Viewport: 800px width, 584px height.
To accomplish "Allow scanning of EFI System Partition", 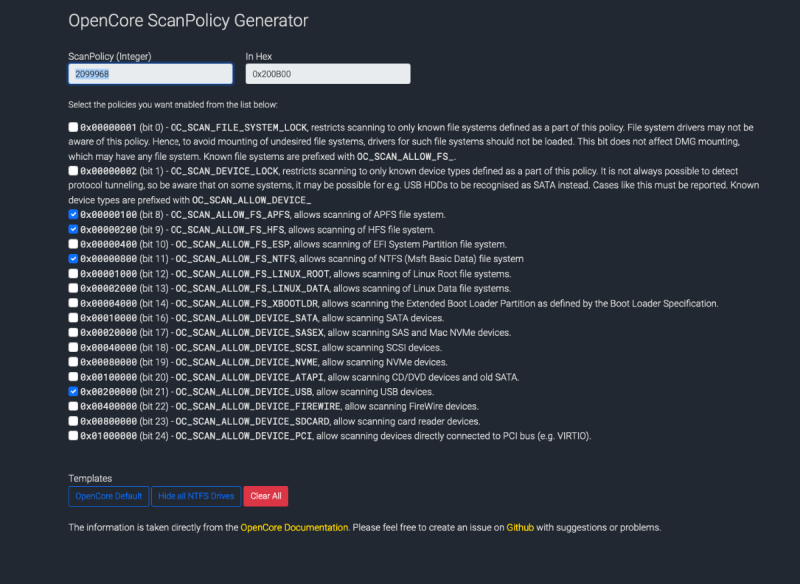I will pos(72,243).
